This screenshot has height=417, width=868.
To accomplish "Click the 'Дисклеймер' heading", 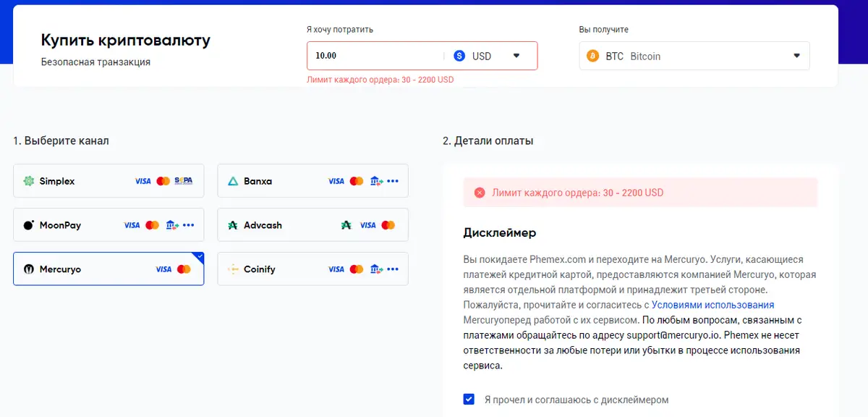I will click(500, 233).
